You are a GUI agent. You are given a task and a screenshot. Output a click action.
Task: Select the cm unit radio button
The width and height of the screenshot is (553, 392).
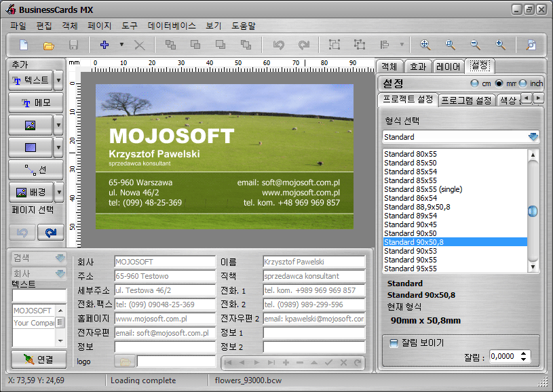pos(475,83)
